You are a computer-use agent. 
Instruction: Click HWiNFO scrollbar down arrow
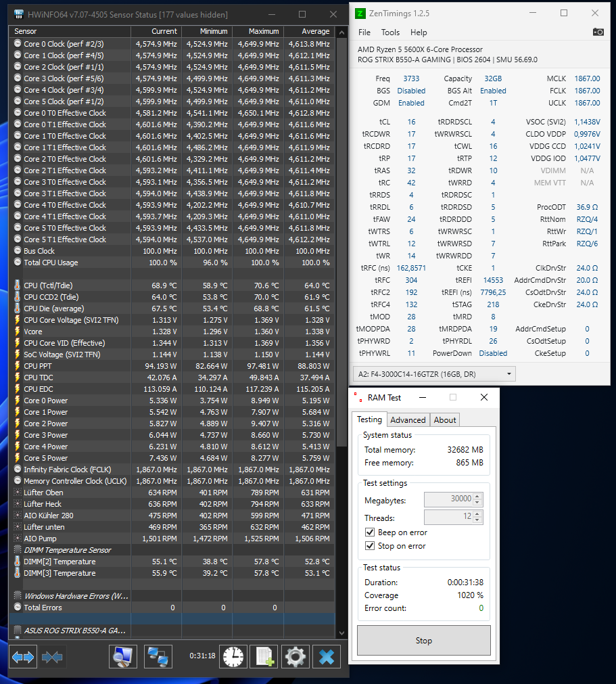[341, 633]
